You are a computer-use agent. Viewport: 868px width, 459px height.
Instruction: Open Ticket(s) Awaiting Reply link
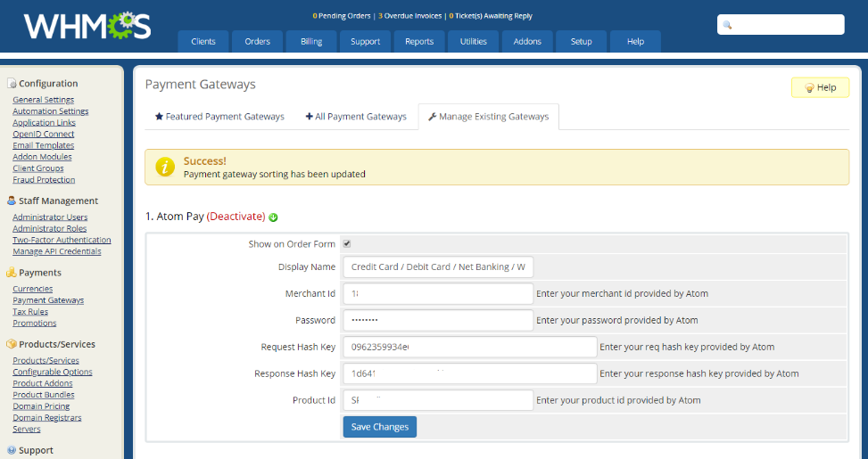coord(491,16)
